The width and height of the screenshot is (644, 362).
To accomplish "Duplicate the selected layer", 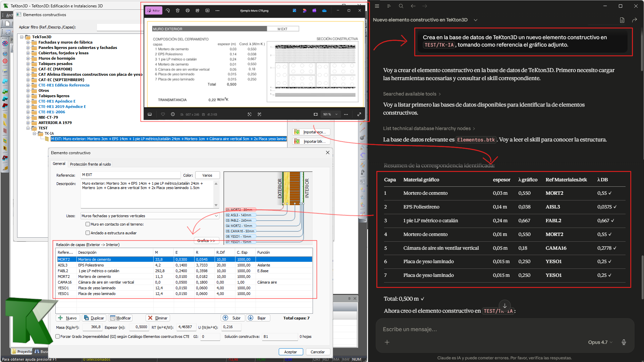I will tap(94, 318).
